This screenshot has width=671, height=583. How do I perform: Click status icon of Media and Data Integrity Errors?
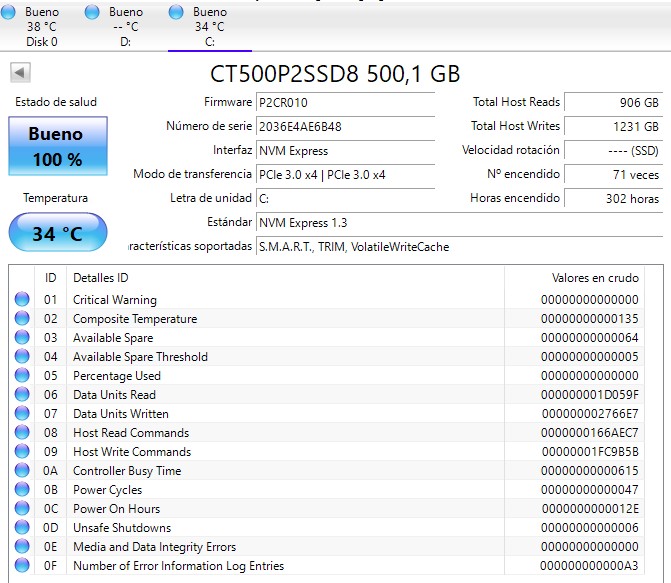(22, 546)
